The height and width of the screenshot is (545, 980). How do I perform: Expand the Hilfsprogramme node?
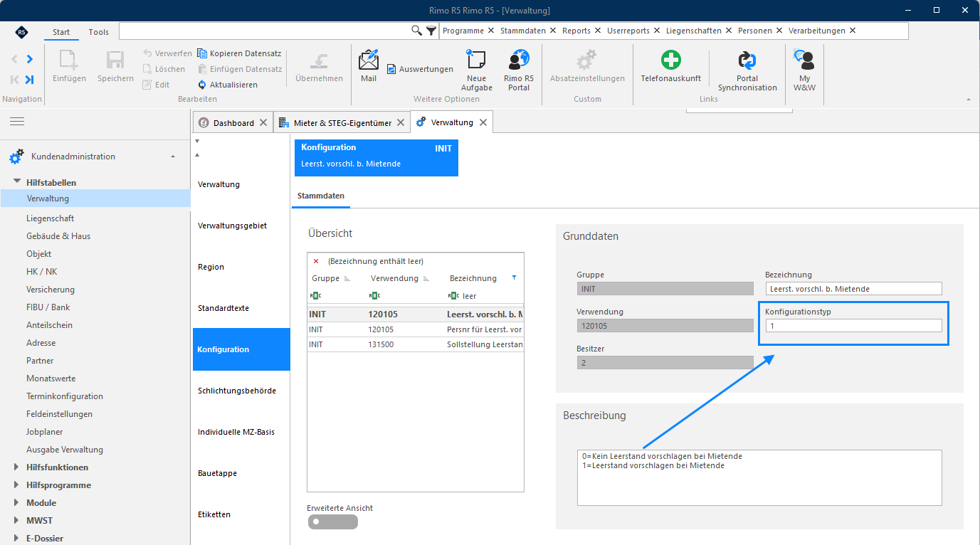point(17,485)
